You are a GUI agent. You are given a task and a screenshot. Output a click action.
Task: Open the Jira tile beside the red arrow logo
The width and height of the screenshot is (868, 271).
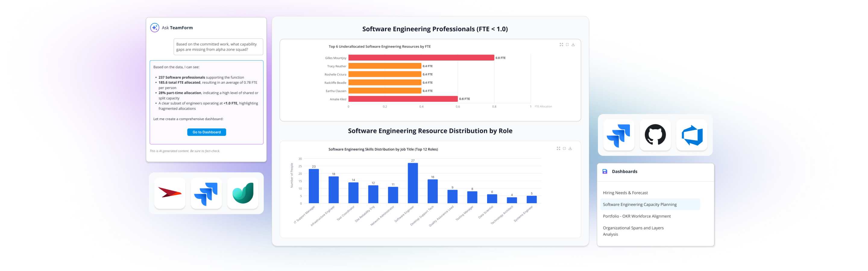click(206, 193)
